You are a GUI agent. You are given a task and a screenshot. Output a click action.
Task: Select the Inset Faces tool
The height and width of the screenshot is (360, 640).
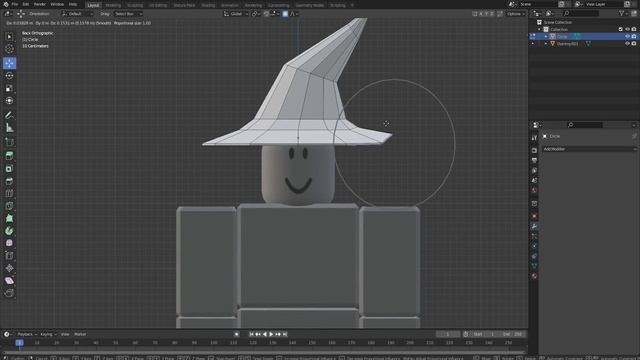coord(9,168)
